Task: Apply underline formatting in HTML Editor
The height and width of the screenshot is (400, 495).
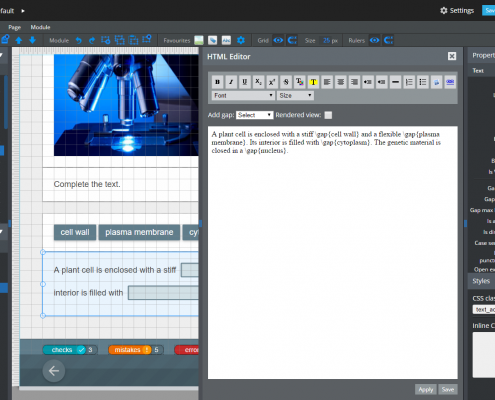Action: click(245, 82)
